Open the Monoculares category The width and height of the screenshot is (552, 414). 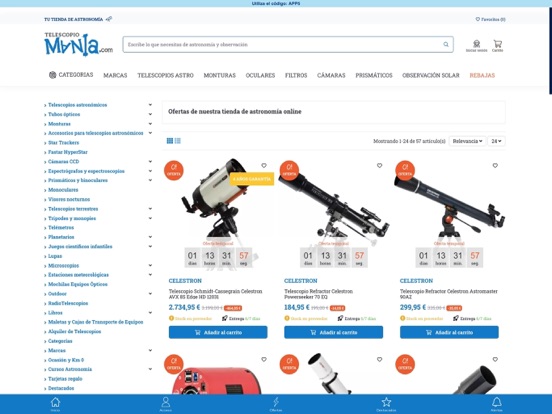point(63,190)
